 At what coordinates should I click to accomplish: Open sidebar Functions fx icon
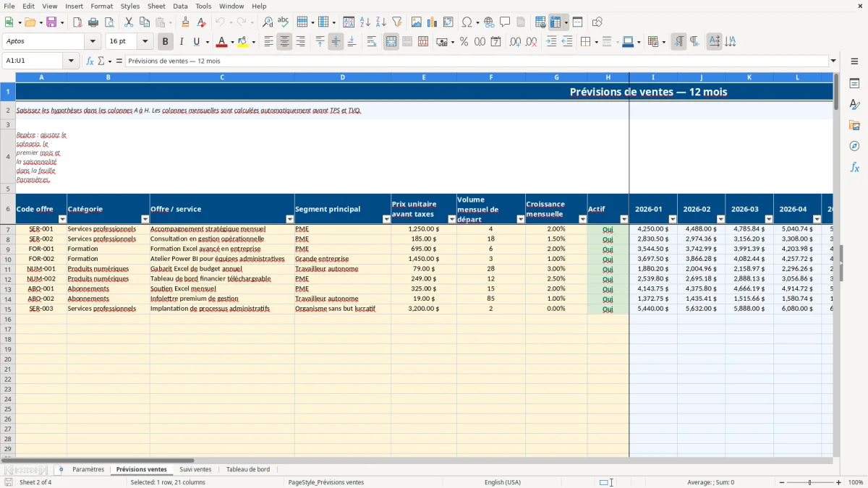(854, 167)
